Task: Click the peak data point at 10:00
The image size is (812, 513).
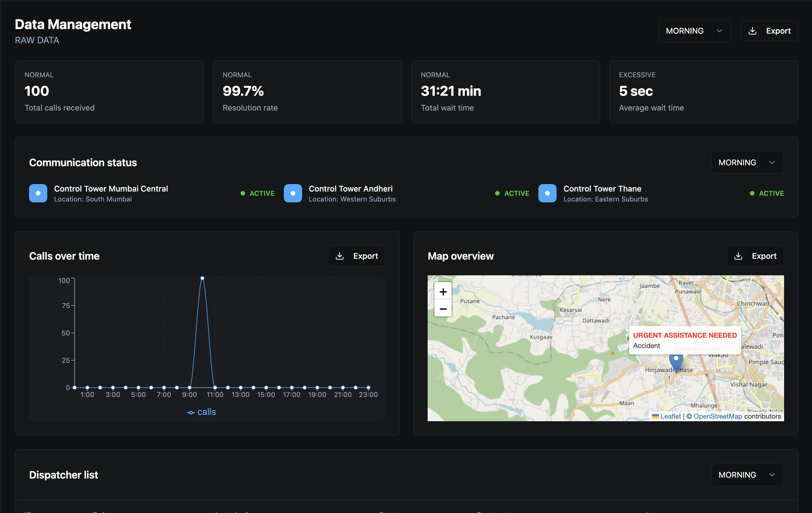Action: click(x=202, y=278)
